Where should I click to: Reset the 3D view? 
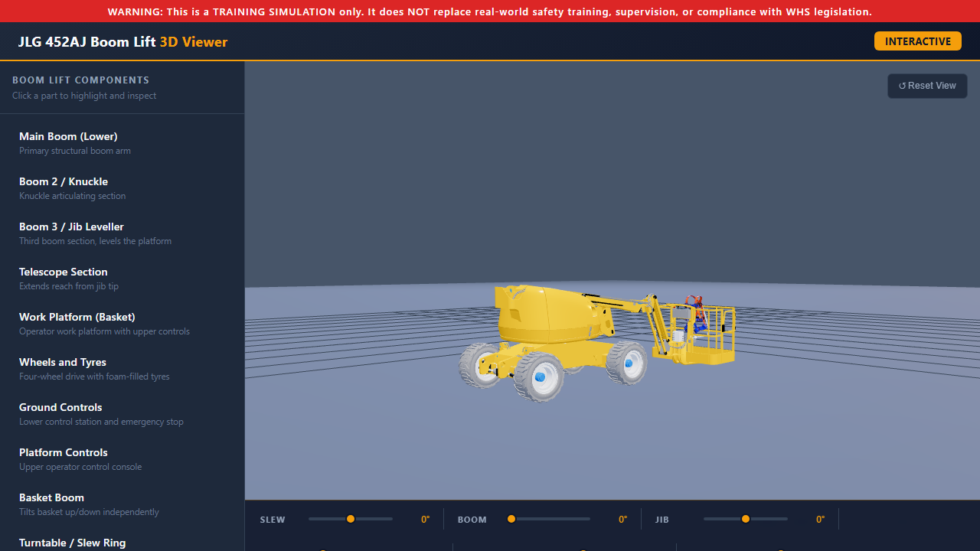click(927, 86)
